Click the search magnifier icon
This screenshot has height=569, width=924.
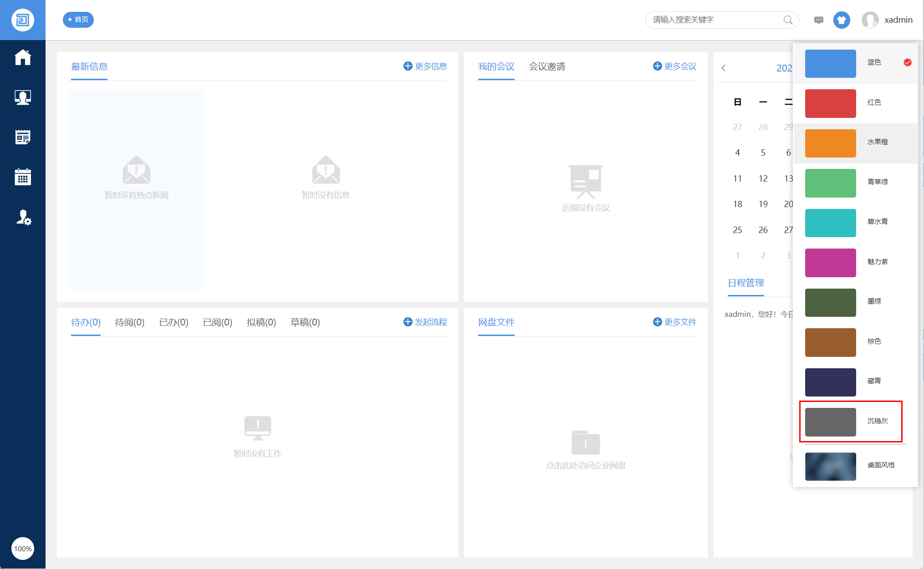pos(788,20)
